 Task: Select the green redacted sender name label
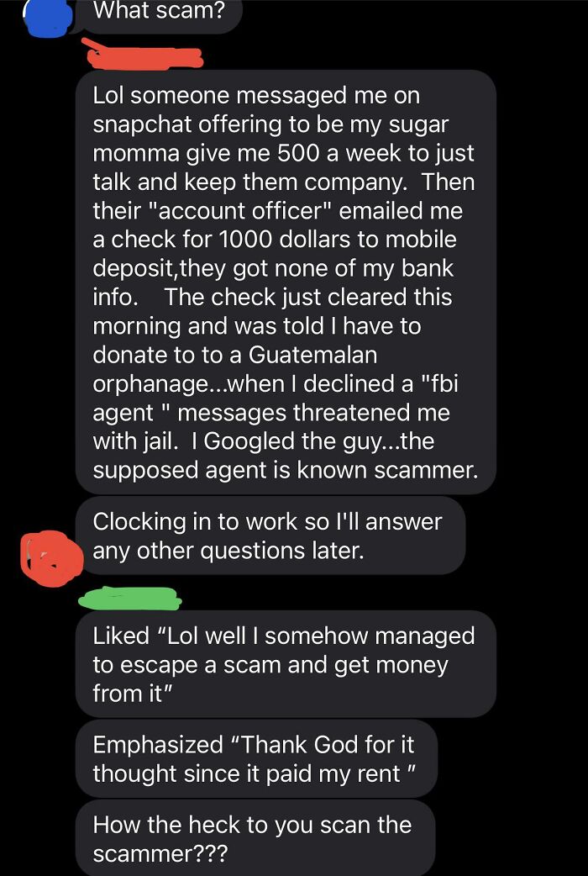tap(130, 599)
